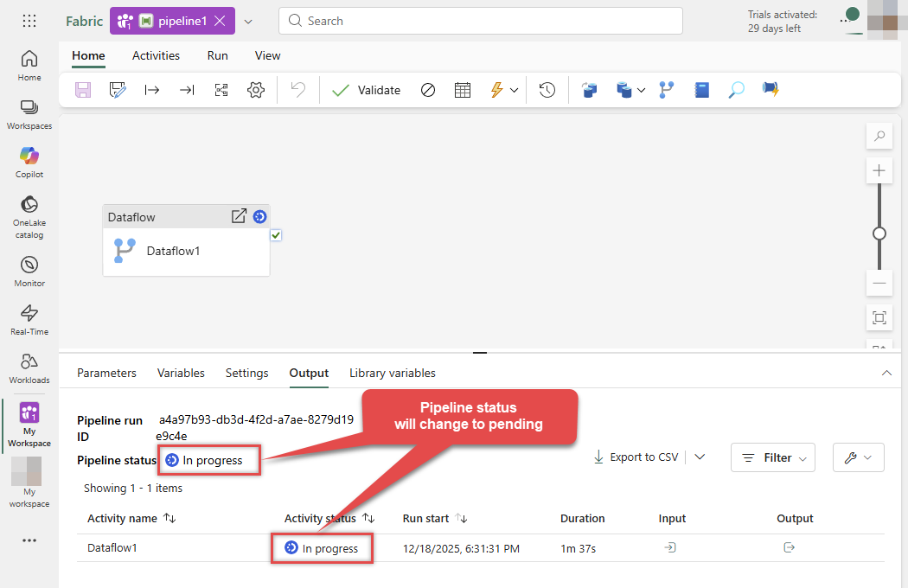Image resolution: width=908 pixels, height=588 pixels.
Task: Collapse the output panel chevron
Action: coord(886,374)
